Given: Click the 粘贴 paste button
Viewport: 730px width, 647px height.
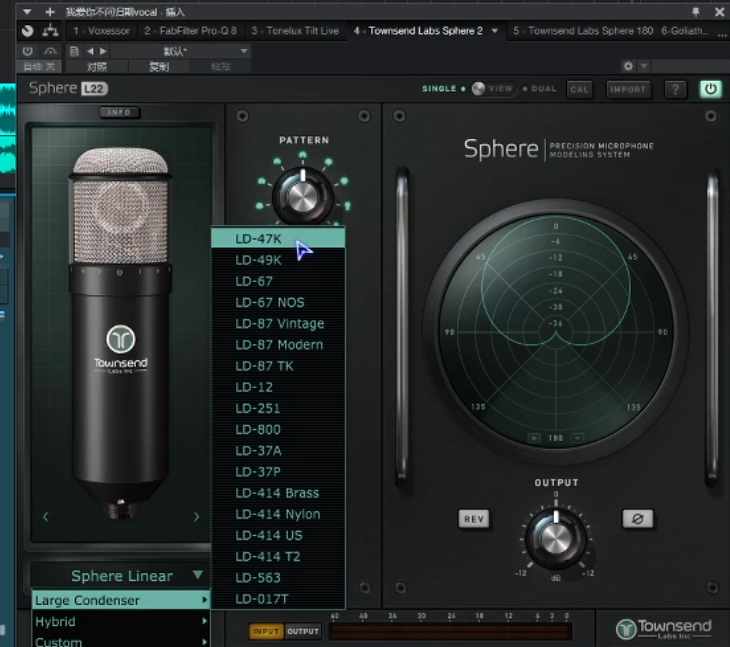Looking at the screenshot, I should pyautogui.click(x=220, y=67).
